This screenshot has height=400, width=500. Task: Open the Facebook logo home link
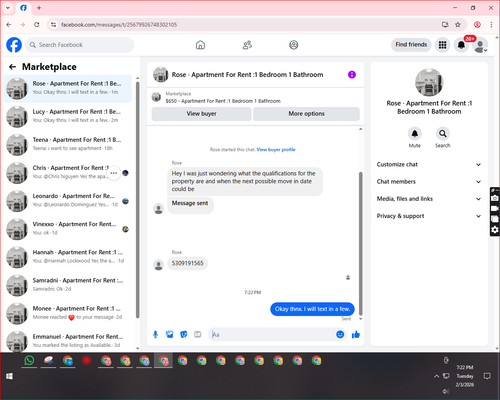14,45
